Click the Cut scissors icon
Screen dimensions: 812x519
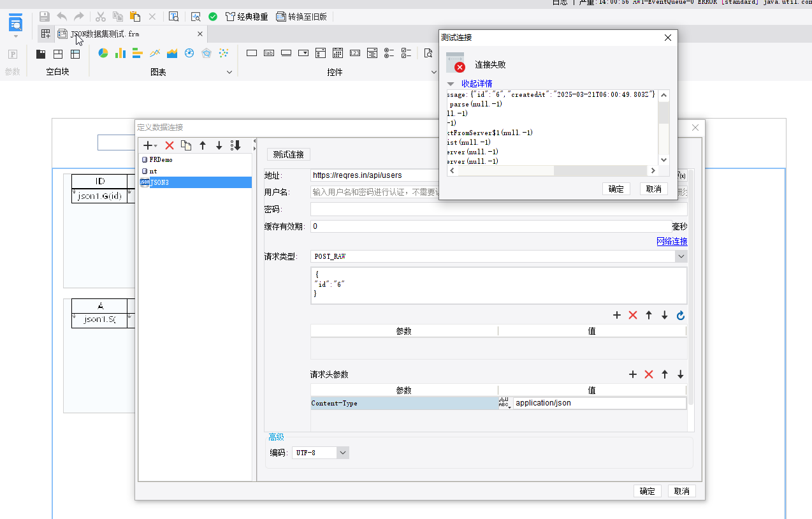[101, 17]
